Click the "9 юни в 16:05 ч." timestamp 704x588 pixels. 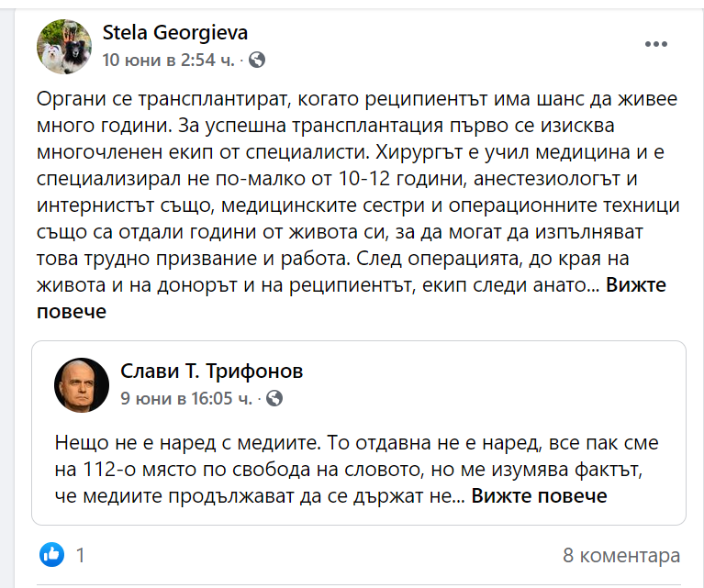coord(186,398)
